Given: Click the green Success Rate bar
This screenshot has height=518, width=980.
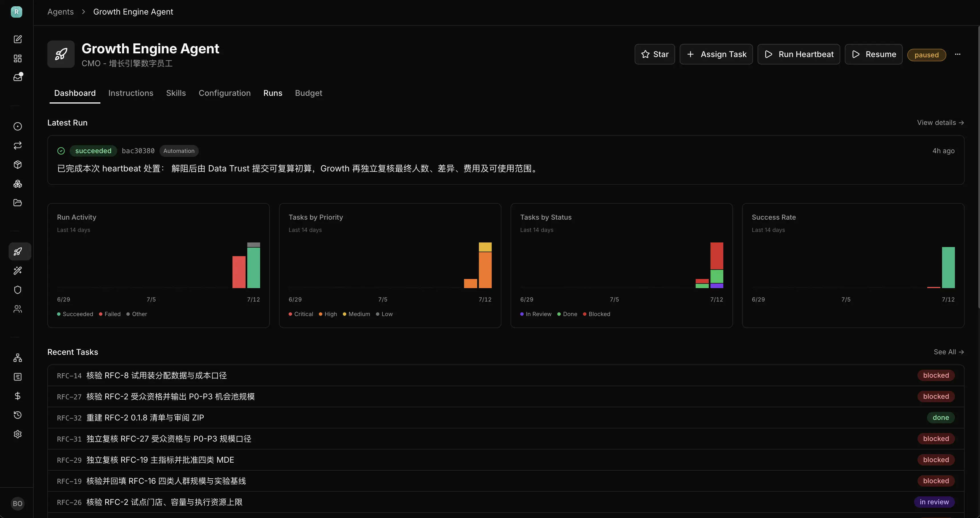Looking at the screenshot, I should pos(948,268).
